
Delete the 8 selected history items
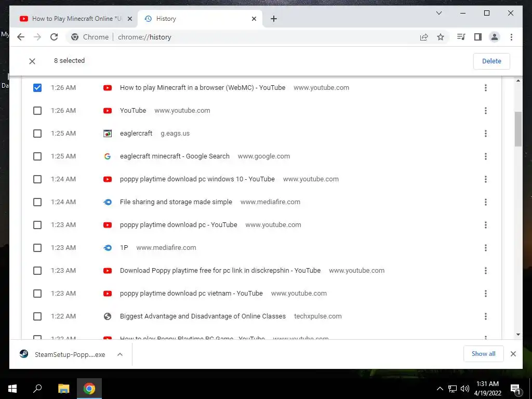coord(491,61)
